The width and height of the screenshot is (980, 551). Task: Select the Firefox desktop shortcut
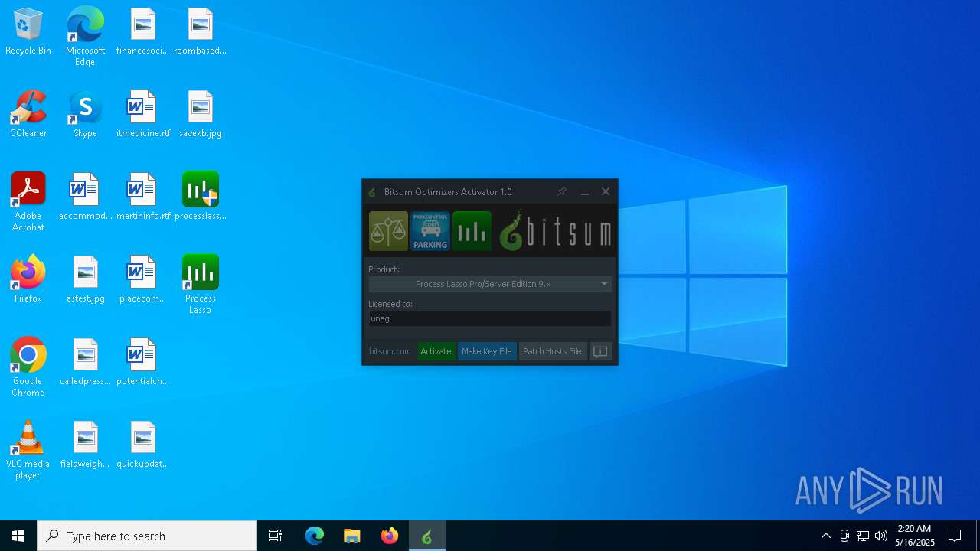pyautogui.click(x=28, y=279)
